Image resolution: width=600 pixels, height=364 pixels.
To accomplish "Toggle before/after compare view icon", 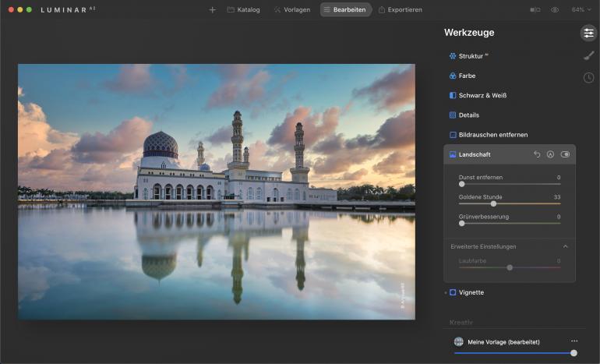I will tap(535, 9).
